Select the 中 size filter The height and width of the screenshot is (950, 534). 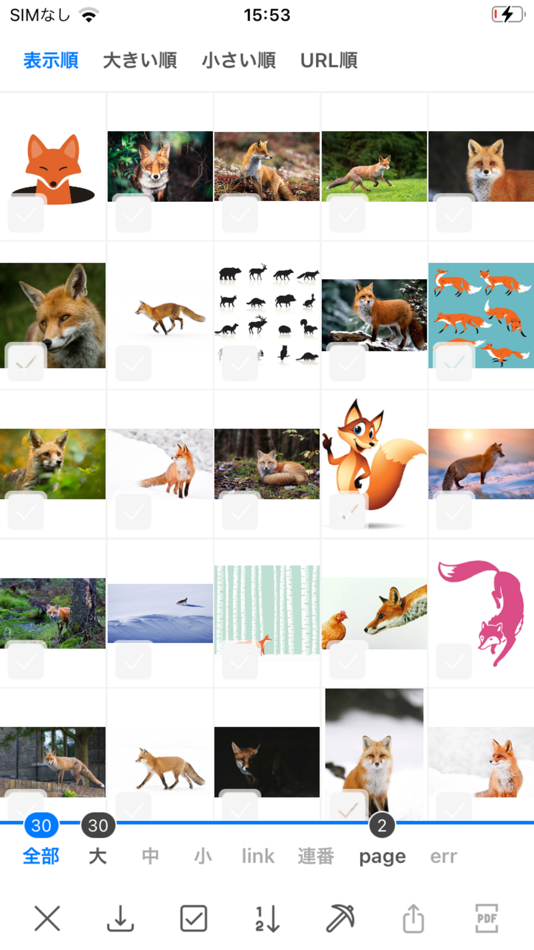150,856
